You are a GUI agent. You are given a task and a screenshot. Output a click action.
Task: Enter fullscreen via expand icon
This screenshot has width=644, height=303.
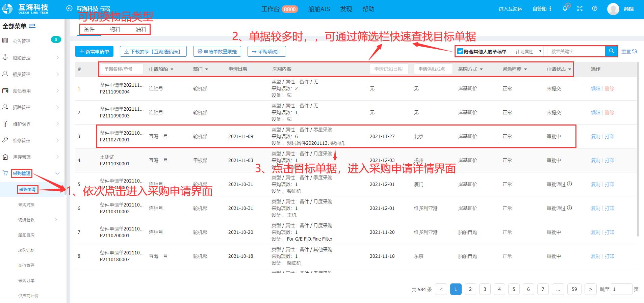coord(580,9)
